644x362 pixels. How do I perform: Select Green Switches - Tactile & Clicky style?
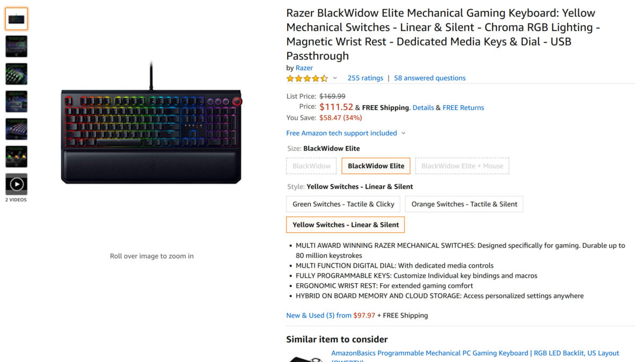[343, 204]
